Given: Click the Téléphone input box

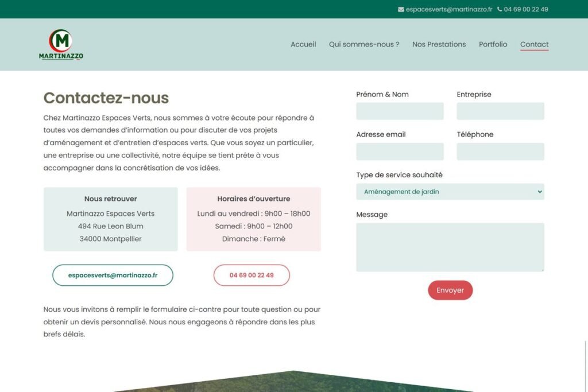Looking at the screenshot, I should (x=500, y=152).
